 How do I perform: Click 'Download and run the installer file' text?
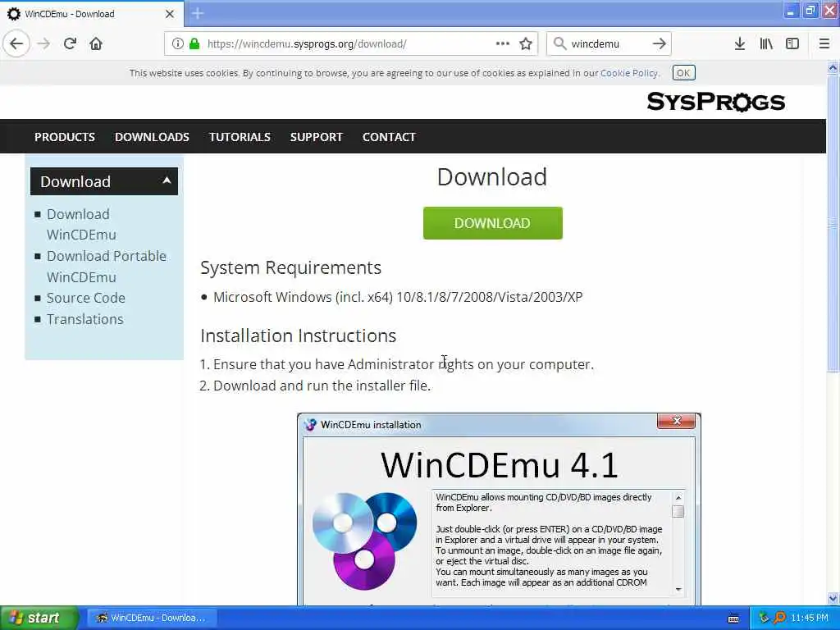click(x=322, y=386)
